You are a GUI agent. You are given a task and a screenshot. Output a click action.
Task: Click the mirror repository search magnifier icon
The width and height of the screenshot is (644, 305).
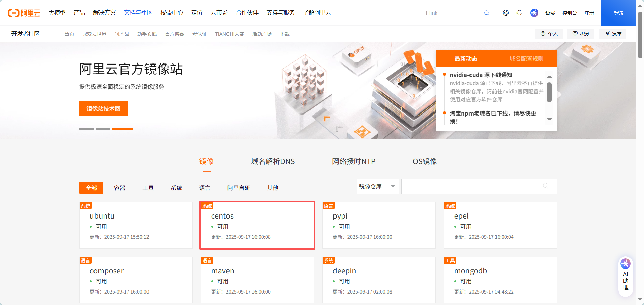tap(546, 186)
